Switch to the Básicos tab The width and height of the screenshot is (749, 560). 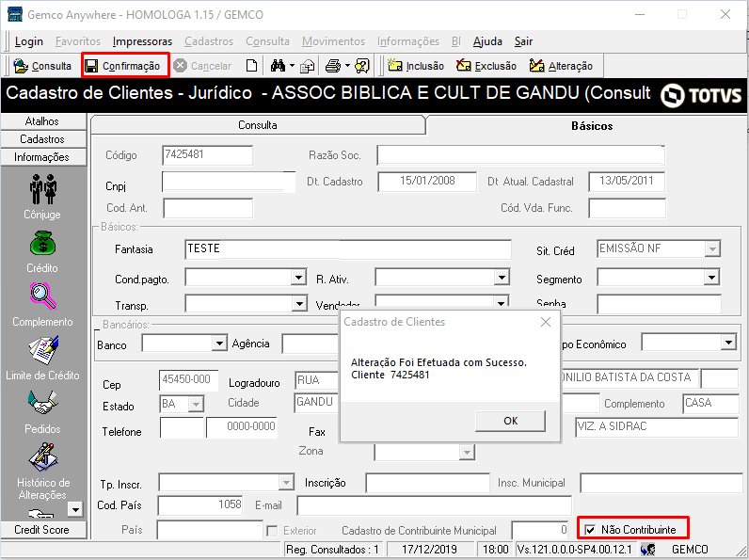click(x=592, y=126)
